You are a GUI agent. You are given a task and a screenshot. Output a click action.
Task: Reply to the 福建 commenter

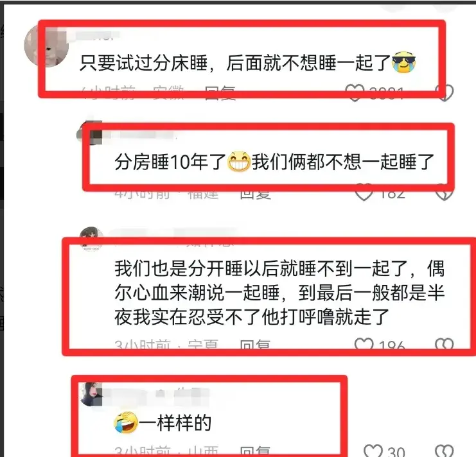pos(255,193)
